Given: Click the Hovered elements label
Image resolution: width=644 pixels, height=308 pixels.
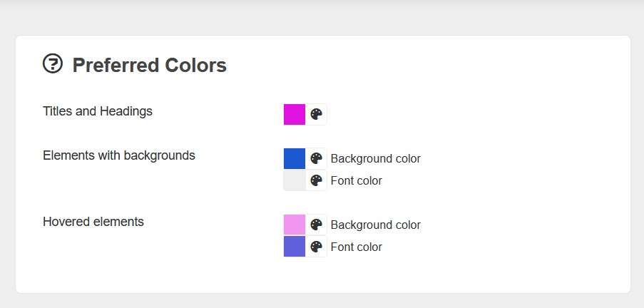Looking at the screenshot, I should click(93, 222).
